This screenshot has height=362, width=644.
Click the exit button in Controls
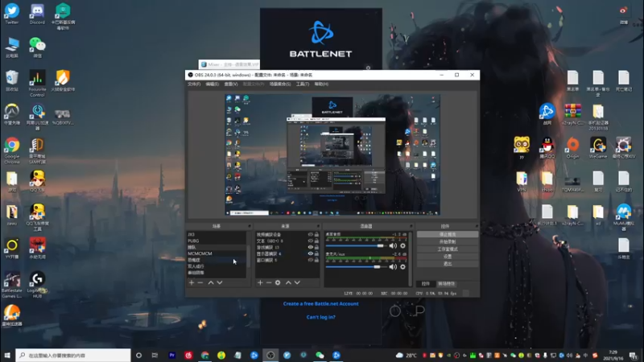pos(448,264)
